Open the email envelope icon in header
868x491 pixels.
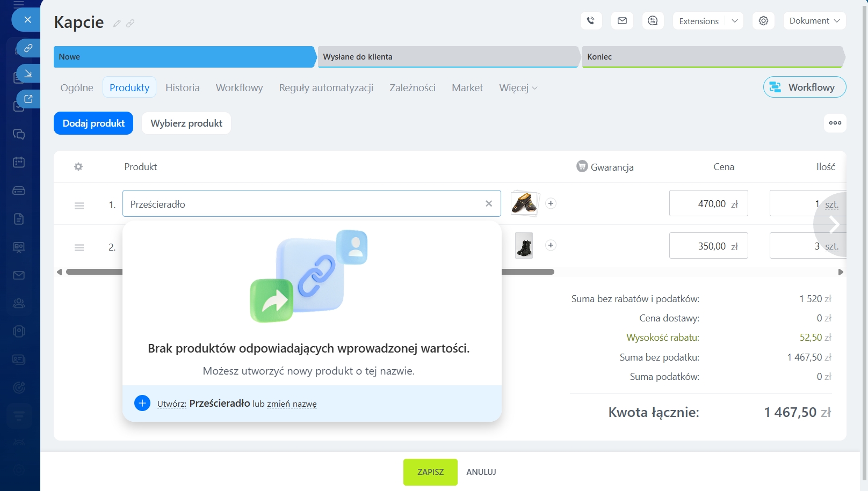pos(622,21)
